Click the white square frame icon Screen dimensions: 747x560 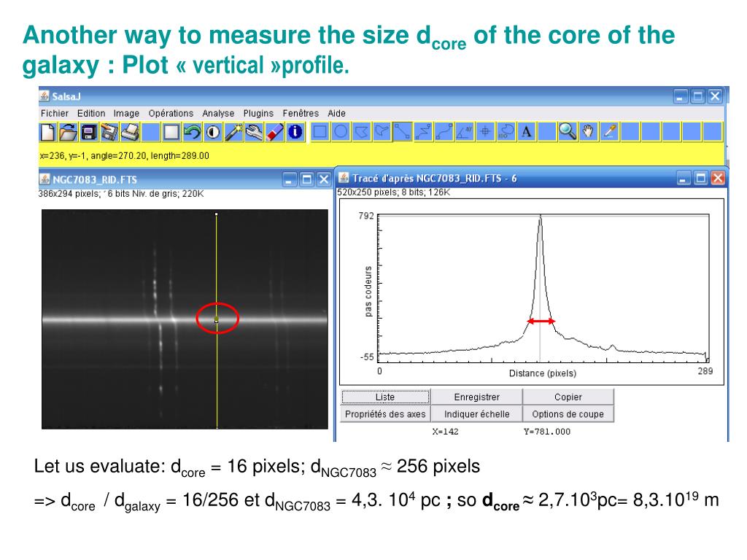tap(171, 132)
